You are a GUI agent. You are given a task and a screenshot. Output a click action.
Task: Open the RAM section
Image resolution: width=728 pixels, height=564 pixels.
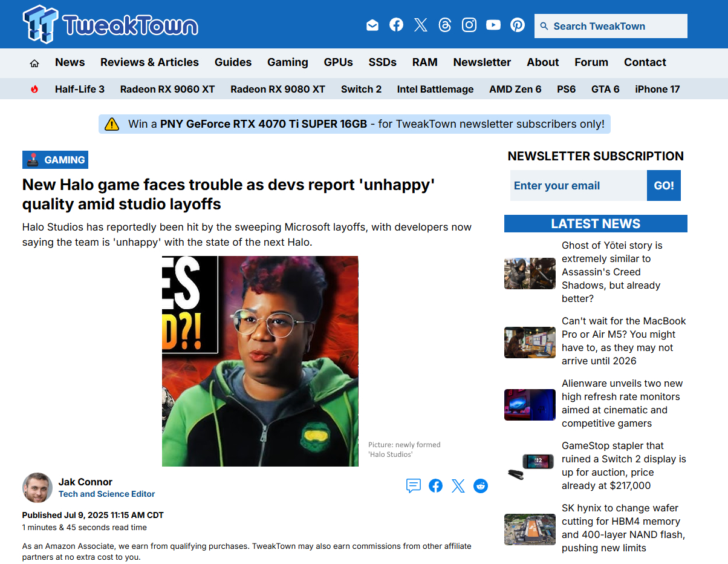[425, 62]
